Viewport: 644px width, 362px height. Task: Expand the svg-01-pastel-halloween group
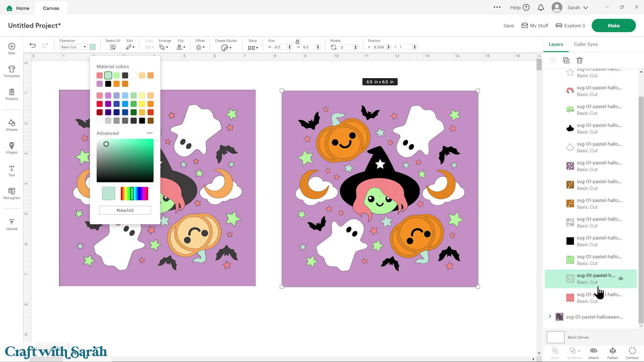[550, 316]
